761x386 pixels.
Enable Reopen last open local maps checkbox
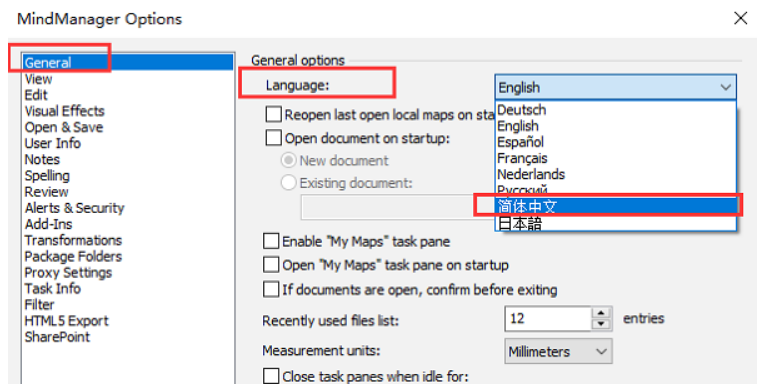274,115
